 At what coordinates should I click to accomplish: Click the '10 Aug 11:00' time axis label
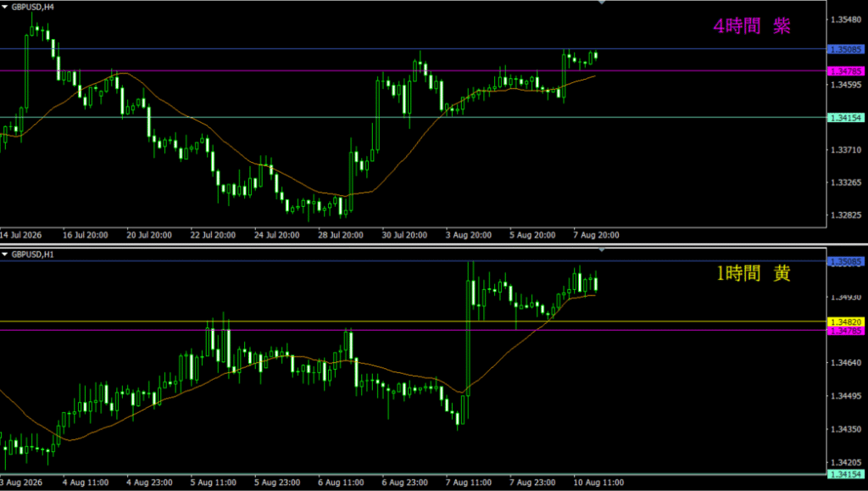599,483
